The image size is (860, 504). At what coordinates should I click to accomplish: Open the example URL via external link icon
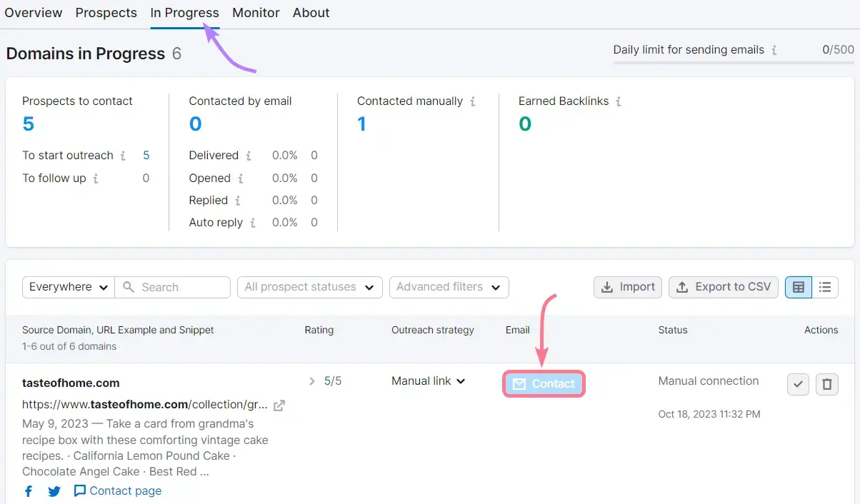click(x=278, y=405)
